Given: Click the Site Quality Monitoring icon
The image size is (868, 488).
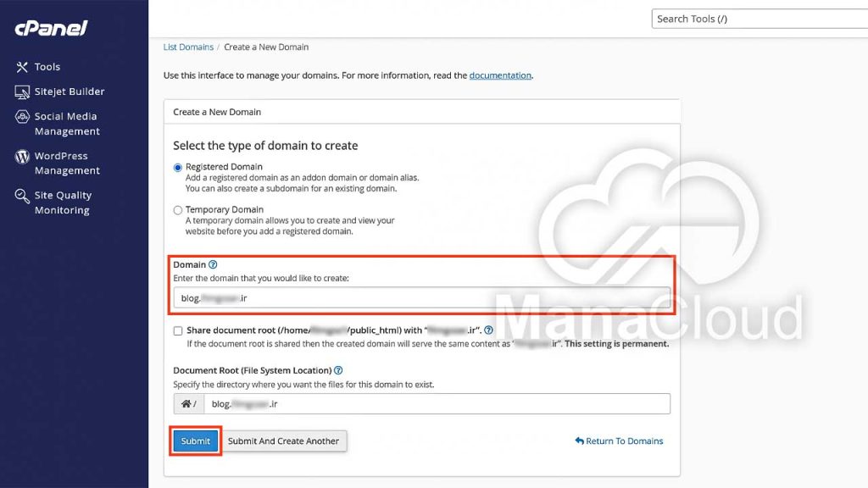Looking at the screenshot, I should tap(22, 196).
